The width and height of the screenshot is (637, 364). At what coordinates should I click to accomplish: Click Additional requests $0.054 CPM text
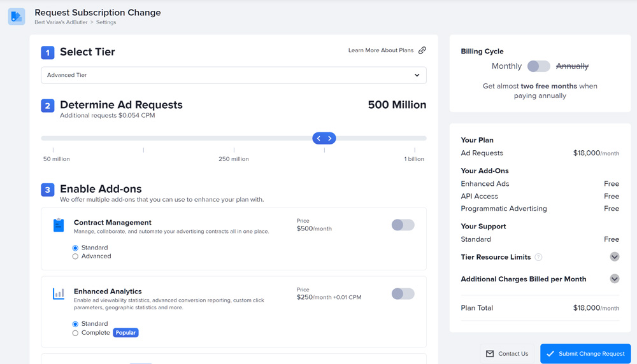tap(107, 115)
